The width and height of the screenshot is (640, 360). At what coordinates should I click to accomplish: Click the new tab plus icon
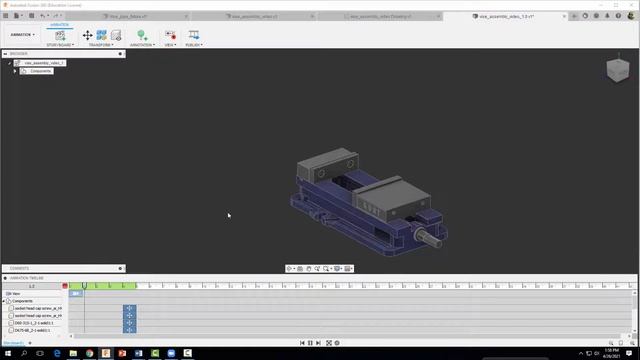pos(574,16)
